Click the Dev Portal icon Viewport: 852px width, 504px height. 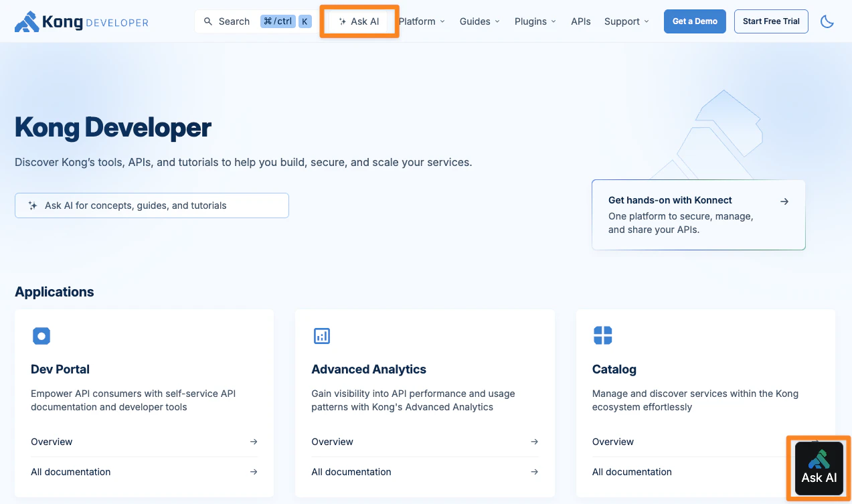pos(41,336)
